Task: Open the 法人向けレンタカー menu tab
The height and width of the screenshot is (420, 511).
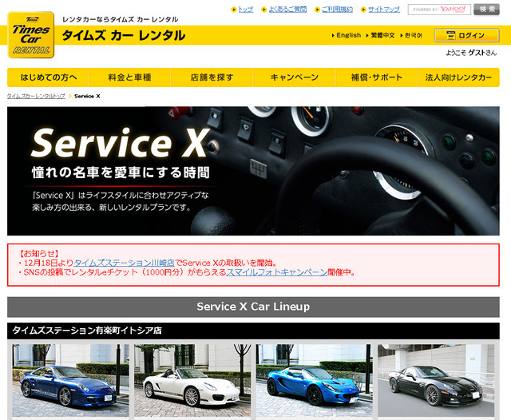Action: [x=458, y=77]
